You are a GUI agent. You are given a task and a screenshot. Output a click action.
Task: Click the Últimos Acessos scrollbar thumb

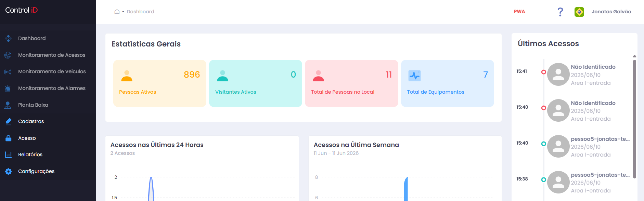point(634,119)
